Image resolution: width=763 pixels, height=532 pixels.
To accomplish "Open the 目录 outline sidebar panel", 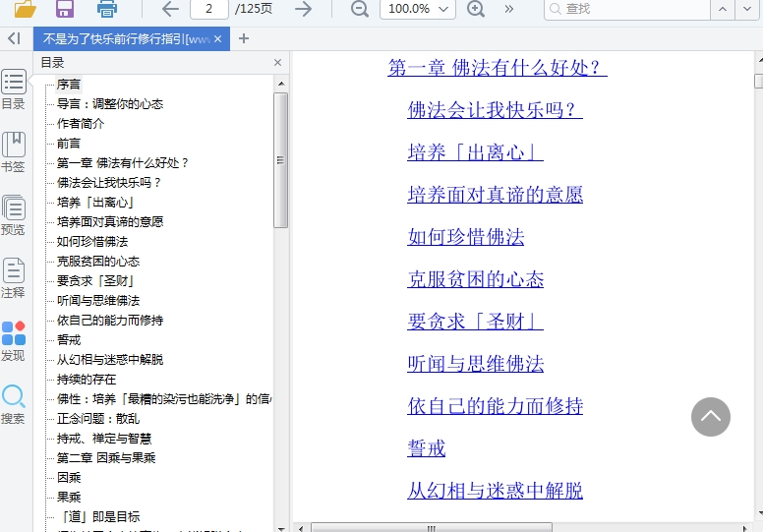I will [13, 89].
